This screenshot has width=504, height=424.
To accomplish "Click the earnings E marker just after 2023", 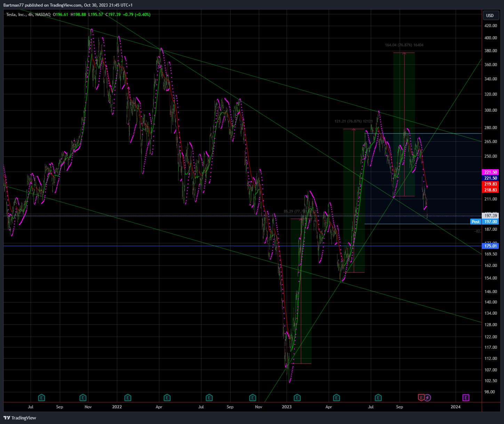I will click(x=297, y=397).
